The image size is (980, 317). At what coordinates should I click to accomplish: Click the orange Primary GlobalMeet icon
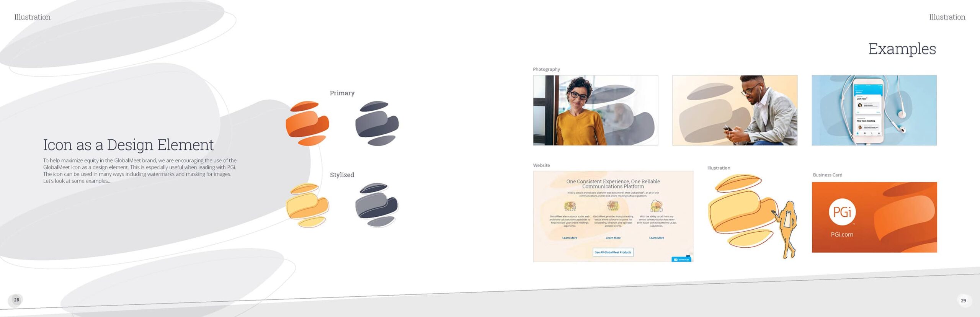coord(307,123)
